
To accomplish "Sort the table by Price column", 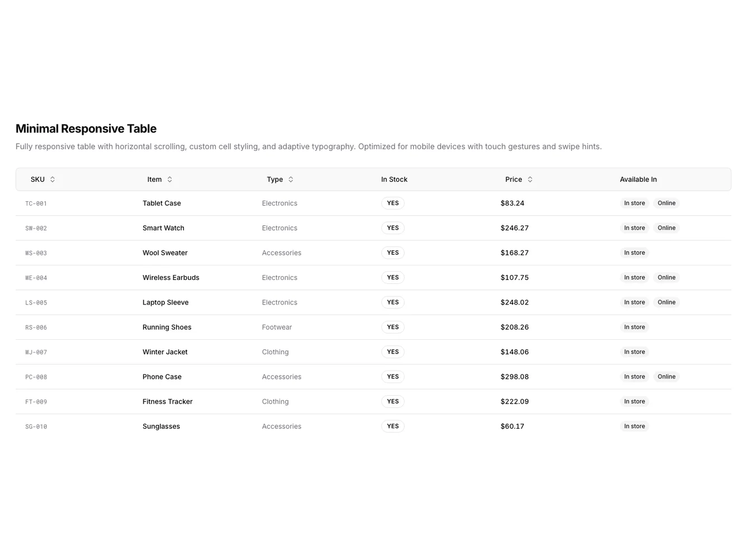I will point(513,179).
